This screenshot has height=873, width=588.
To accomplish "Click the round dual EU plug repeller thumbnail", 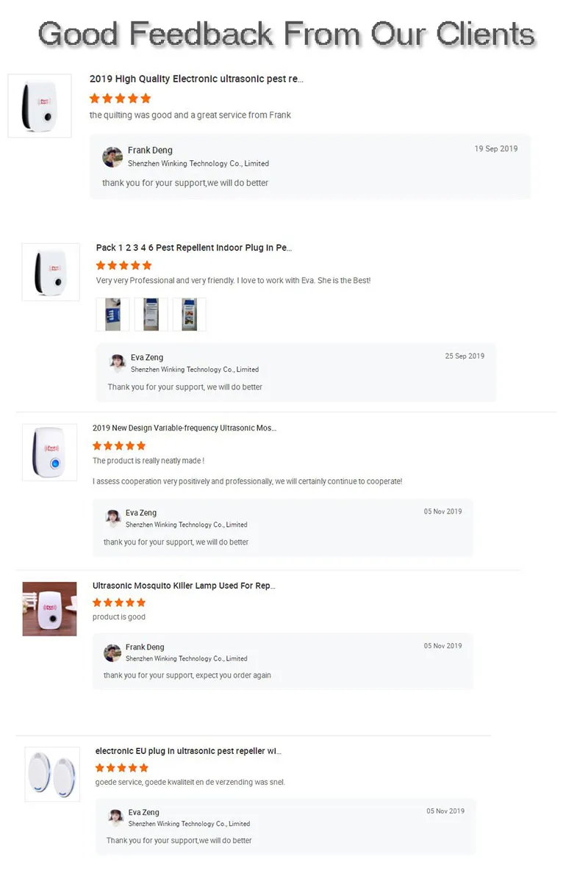I will point(52,774).
